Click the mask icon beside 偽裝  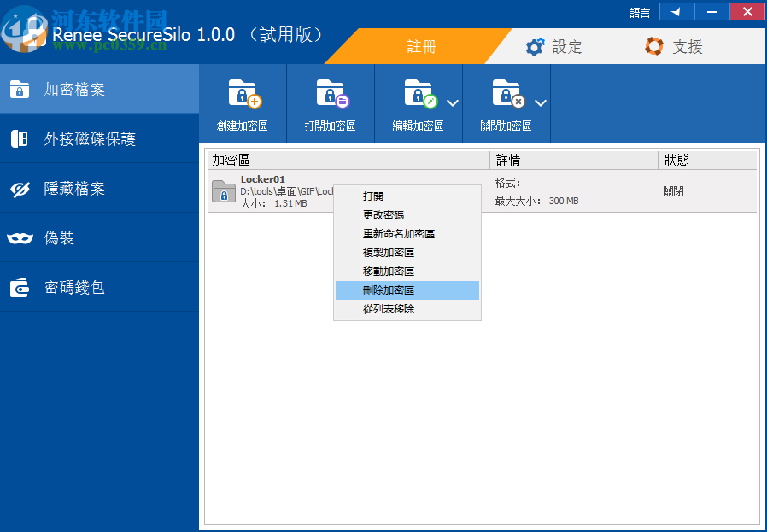[20, 238]
